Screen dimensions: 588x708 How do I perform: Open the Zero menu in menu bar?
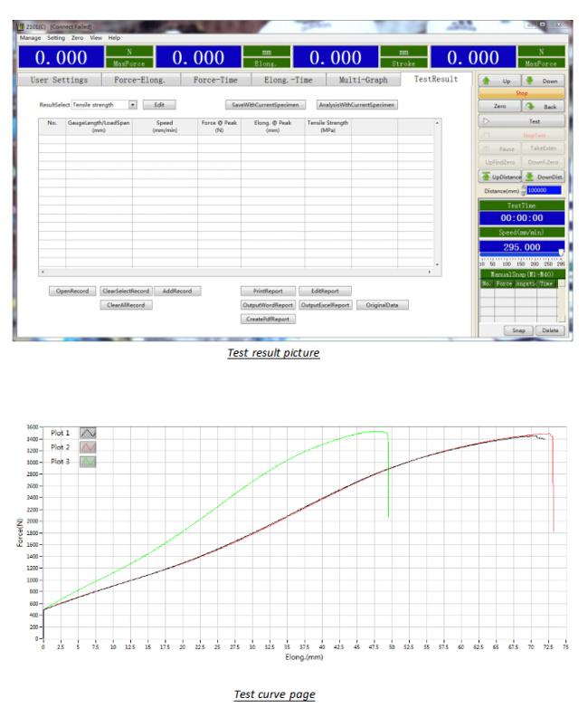coord(76,38)
